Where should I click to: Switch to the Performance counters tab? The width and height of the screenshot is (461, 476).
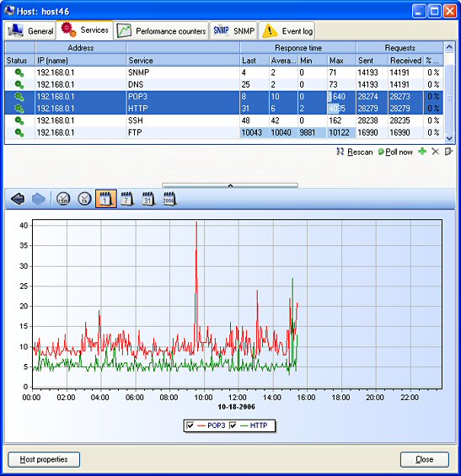tap(161, 31)
